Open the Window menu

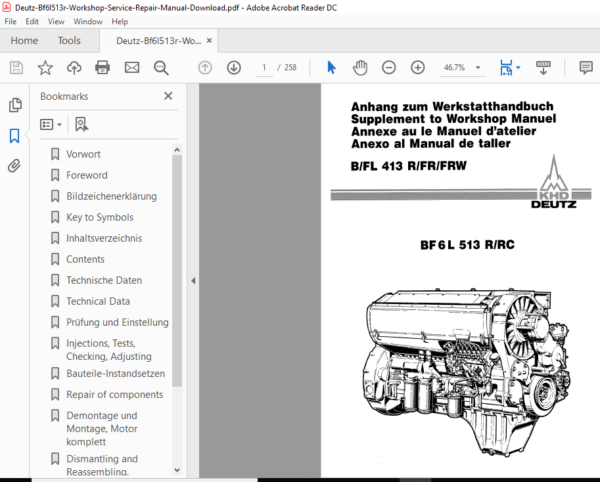pos(88,22)
